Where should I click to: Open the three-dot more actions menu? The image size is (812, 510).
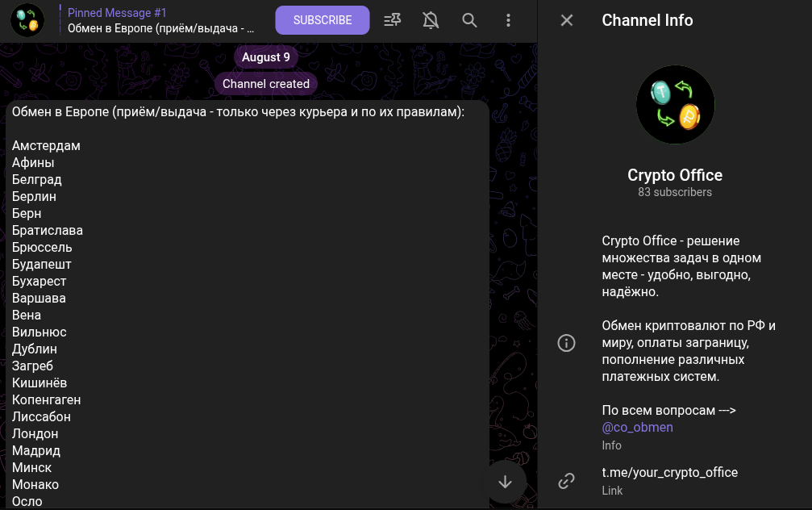pyautogui.click(x=508, y=20)
